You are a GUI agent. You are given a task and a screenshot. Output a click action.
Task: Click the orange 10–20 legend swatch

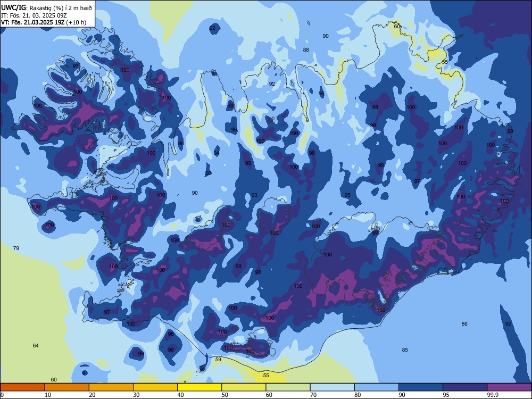(x=67, y=387)
